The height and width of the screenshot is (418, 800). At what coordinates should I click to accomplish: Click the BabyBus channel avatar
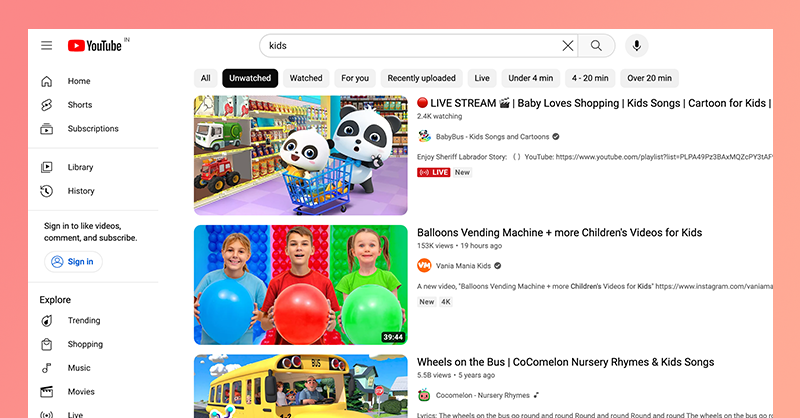(x=424, y=136)
